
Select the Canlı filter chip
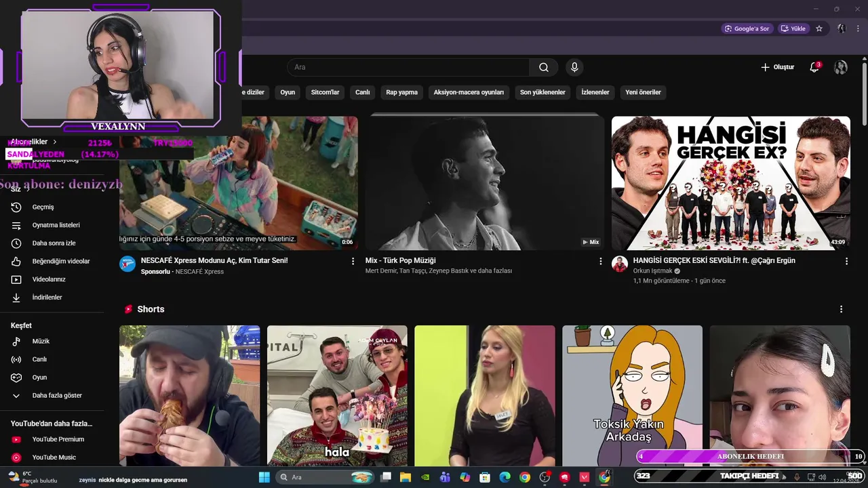coord(363,92)
